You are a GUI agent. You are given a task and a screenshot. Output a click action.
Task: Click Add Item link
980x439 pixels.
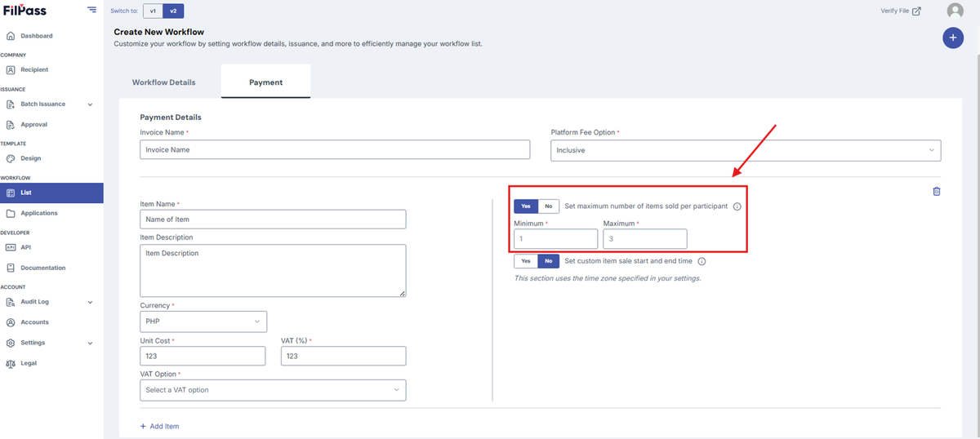[x=159, y=426]
